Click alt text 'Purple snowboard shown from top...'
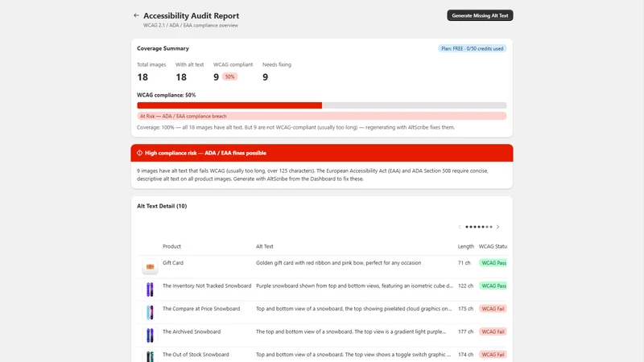Screen dimensions: 644x362 [354, 286]
